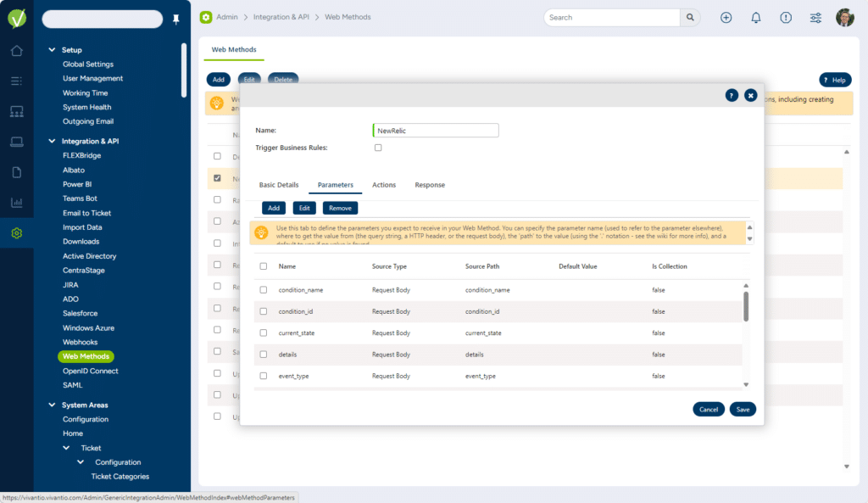This screenshot has width=868, height=503.
Task: Click the home icon in left sidebar
Action: 16,51
